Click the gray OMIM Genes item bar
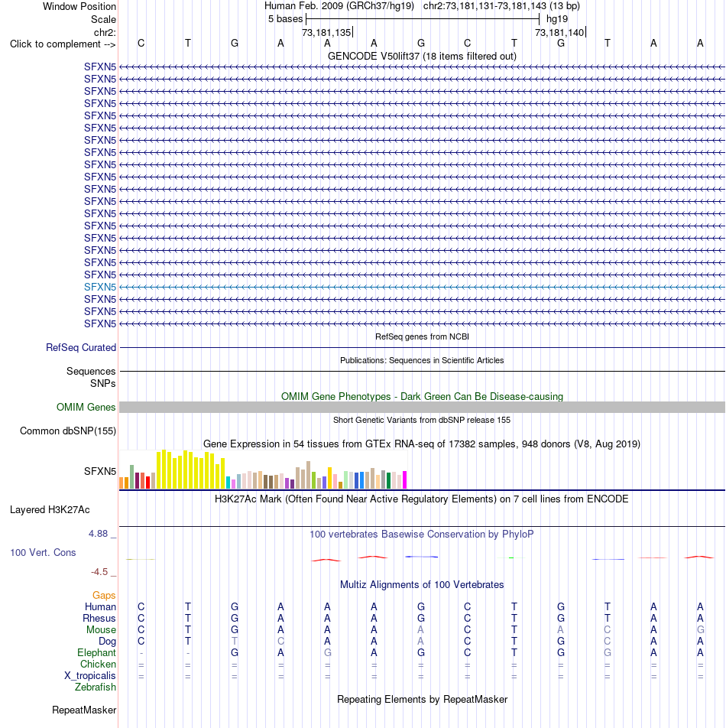 [422, 407]
